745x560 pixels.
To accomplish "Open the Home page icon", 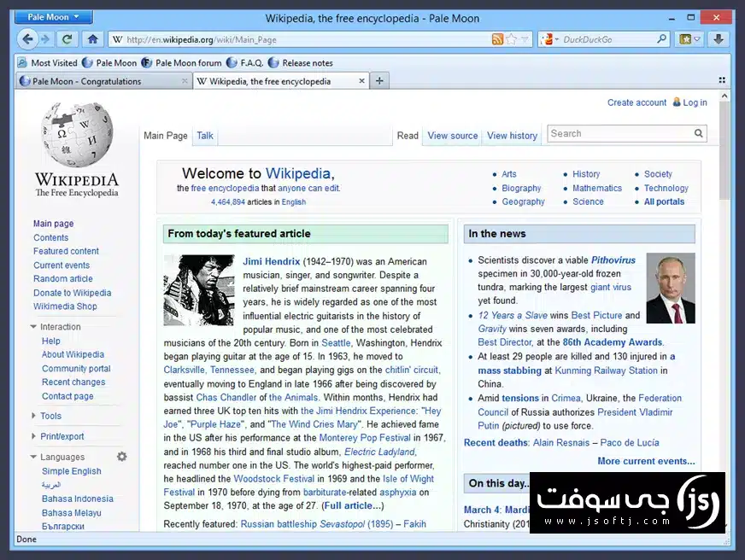I will coord(92,39).
